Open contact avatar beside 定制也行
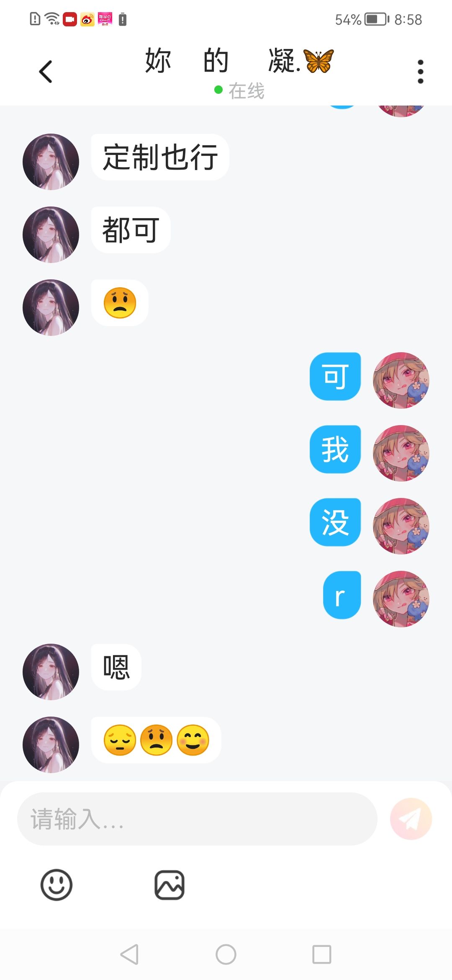 click(51, 162)
